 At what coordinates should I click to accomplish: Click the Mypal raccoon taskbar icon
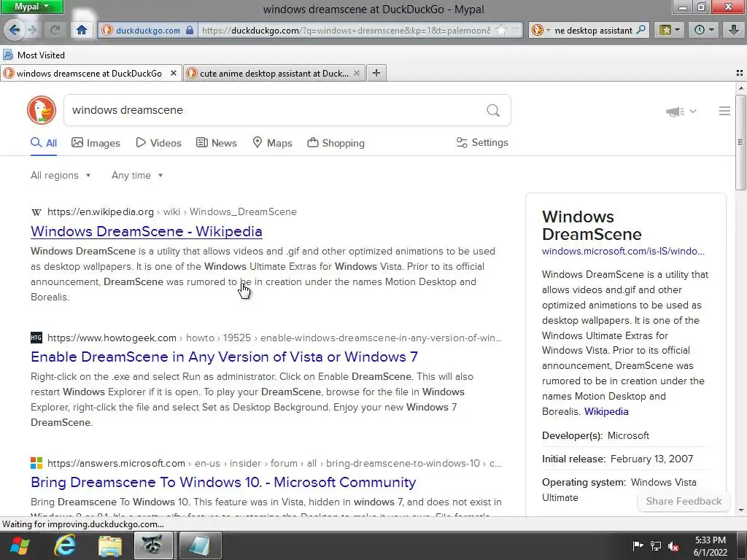tap(153, 545)
